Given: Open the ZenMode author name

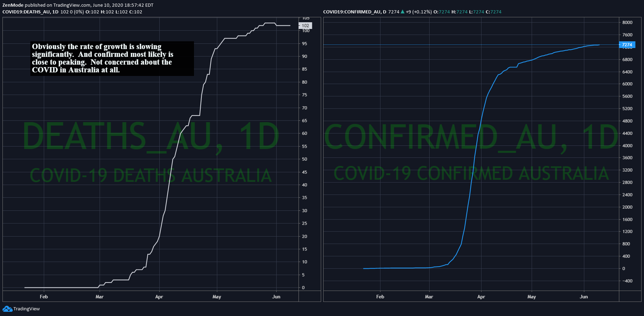Looking at the screenshot, I should pyautogui.click(x=13, y=5).
